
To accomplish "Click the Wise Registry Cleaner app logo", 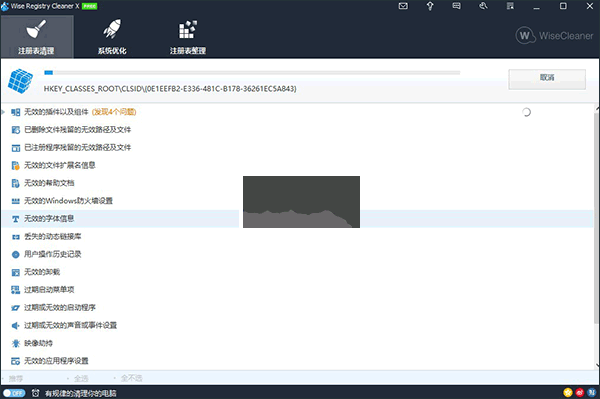I will (x=5, y=6).
